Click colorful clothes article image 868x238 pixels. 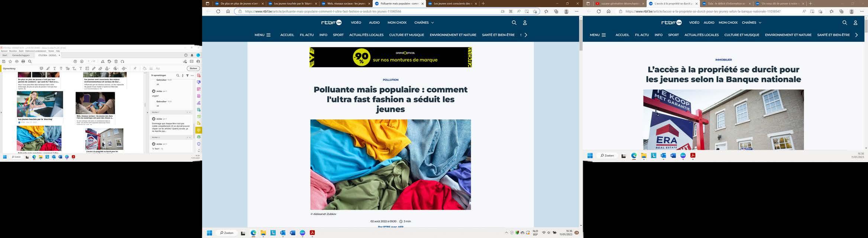(x=391, y=164)
